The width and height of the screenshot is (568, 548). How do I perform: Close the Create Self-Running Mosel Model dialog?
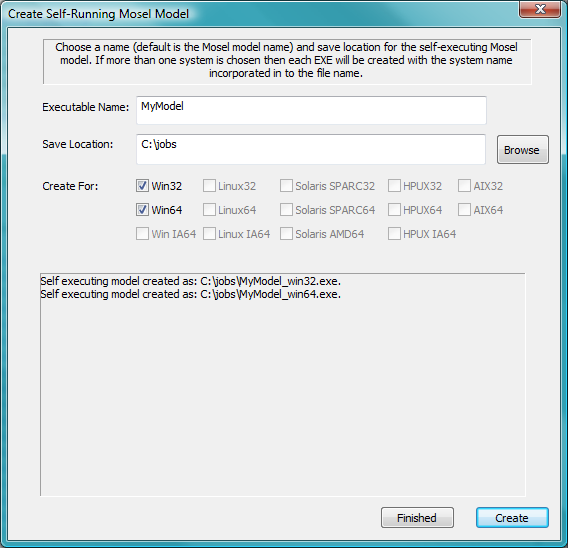point(540,9)
